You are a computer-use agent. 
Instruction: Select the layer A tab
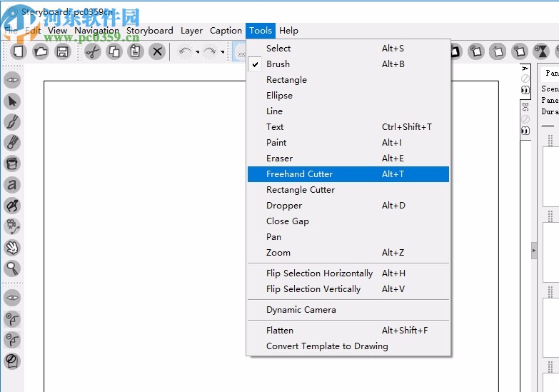click(525, 69)
